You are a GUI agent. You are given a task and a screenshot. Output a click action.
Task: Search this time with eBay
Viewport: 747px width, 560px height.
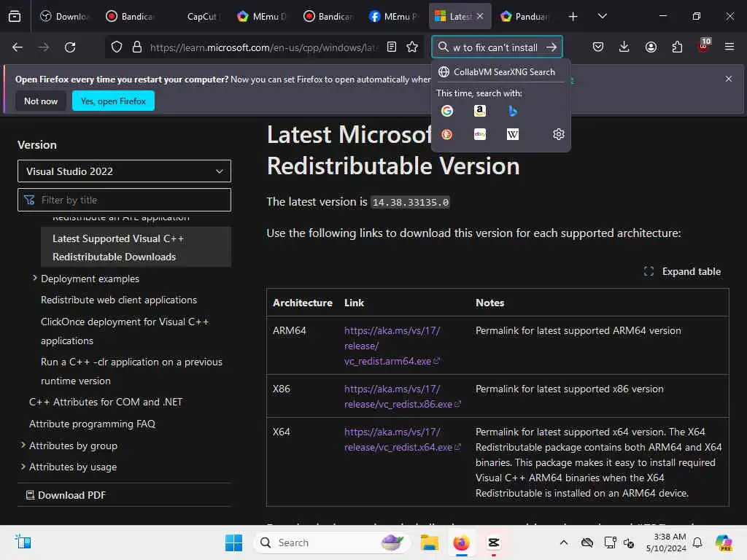click(480, 134)
